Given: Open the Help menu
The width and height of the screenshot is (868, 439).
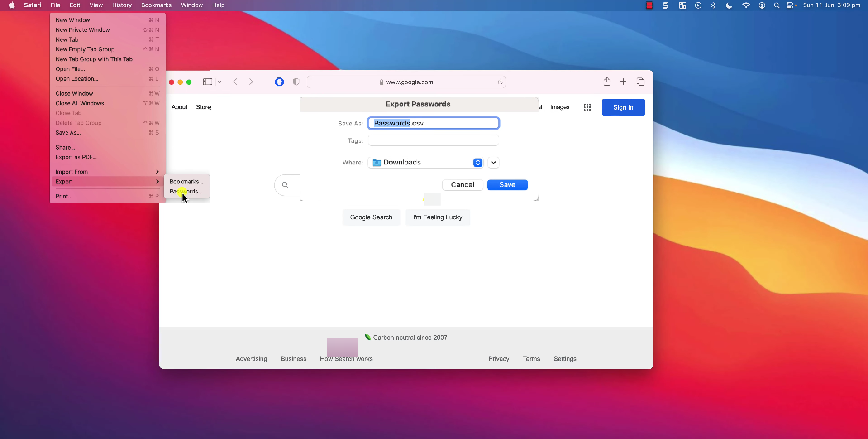Looking at the screenshot, I should (x=218, y=5).
